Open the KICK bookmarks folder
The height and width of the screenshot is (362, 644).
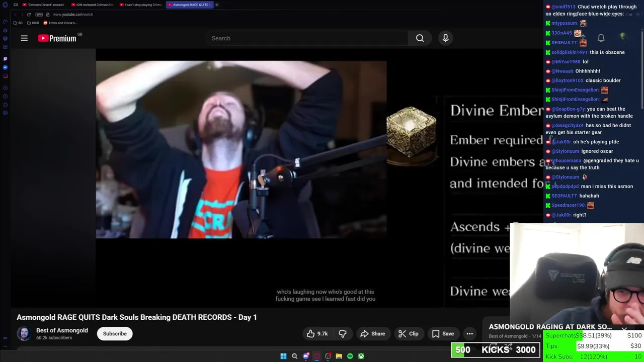[x=33, y=23]
